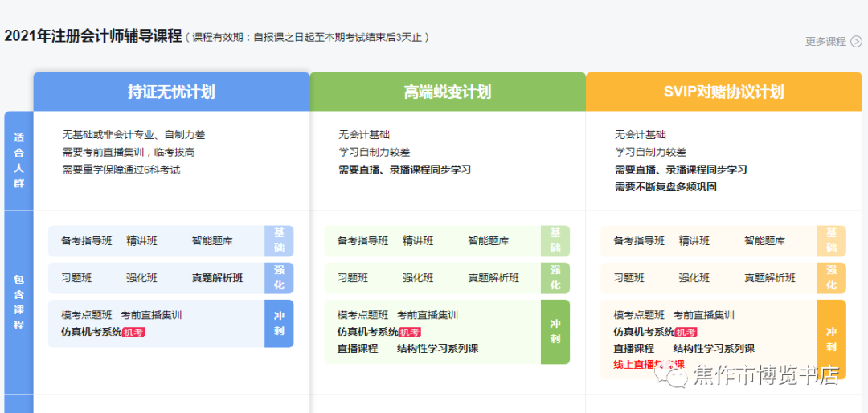The width and height of the screenshot is (868, 413).
Task: Click the orange 冲刺 tag in SVIP plan
Action: click(831, 339)
